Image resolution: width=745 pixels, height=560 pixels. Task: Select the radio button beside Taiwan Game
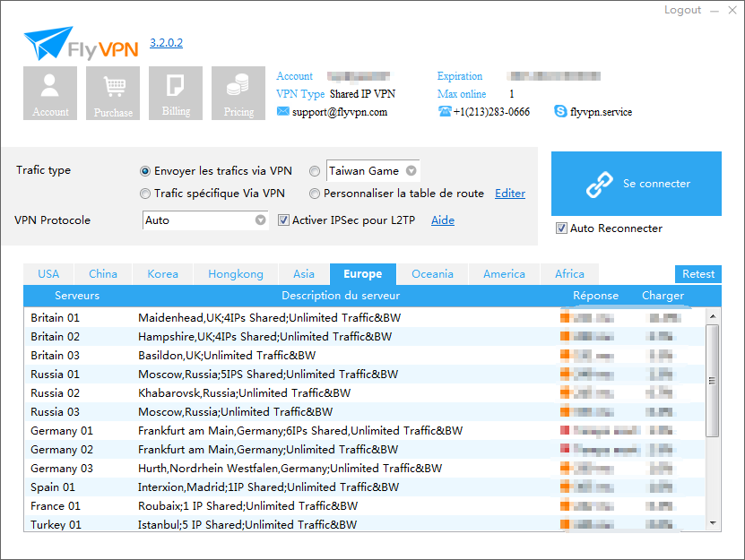point(315,171)
